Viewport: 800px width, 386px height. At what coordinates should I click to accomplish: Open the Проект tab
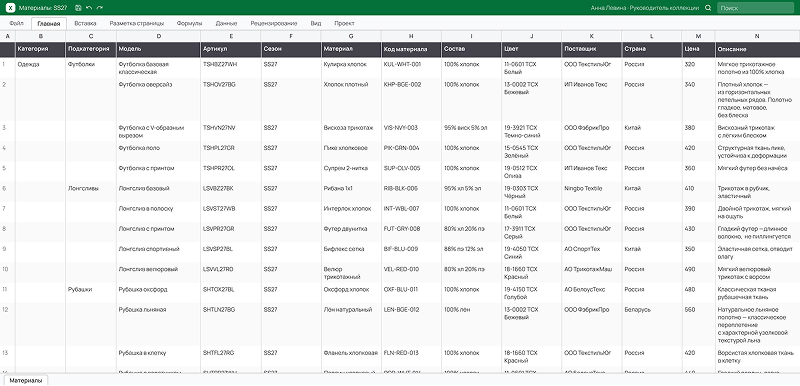tap(344, 23)
